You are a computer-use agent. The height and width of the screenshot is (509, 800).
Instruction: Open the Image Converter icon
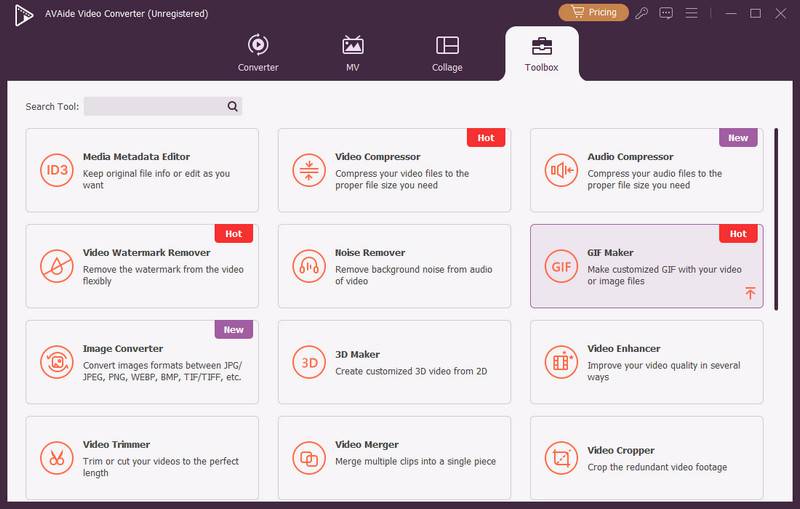[x=57, y=362]
